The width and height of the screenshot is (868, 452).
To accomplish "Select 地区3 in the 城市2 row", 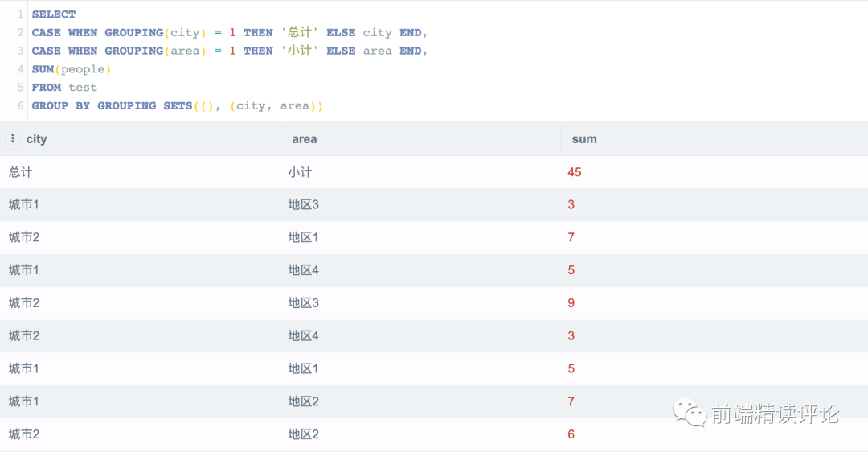I will tap(303, 302).
